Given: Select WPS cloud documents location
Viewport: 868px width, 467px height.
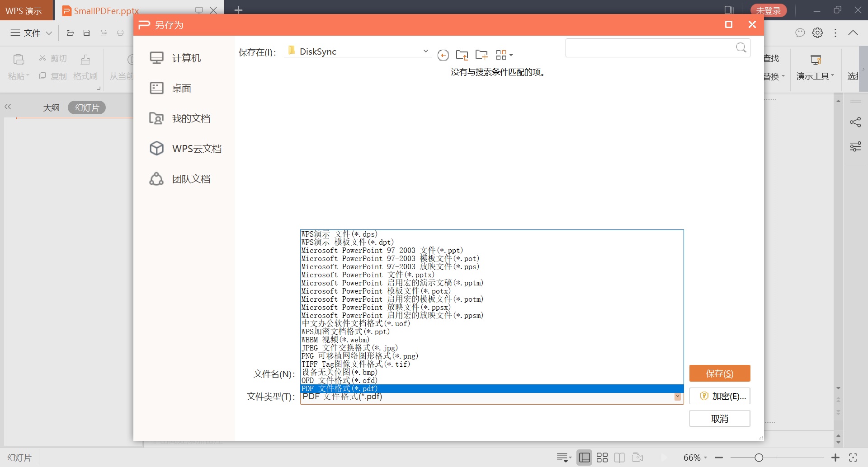Looking at the screenshot, I should pos(196,149).
